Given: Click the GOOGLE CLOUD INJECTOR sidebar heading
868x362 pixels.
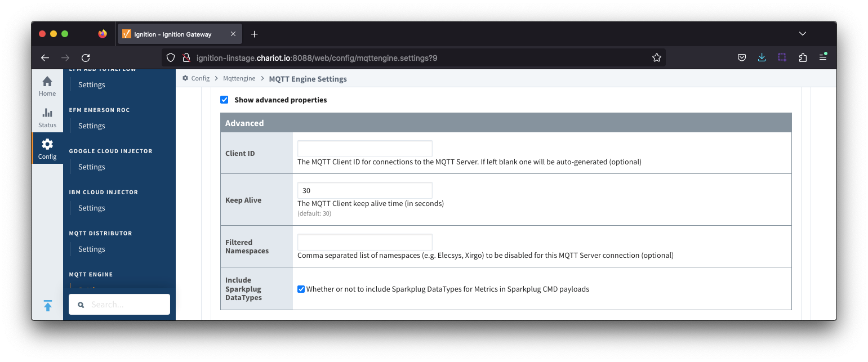Looking at the screenshot, I should click(x=111, y=151).
